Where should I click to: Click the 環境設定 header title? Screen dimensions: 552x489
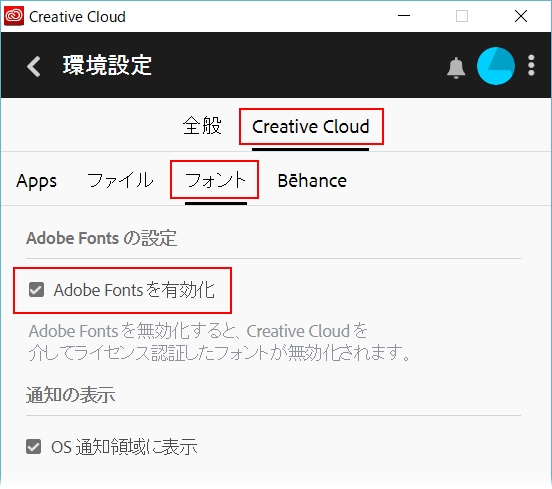tap(107, 65)
